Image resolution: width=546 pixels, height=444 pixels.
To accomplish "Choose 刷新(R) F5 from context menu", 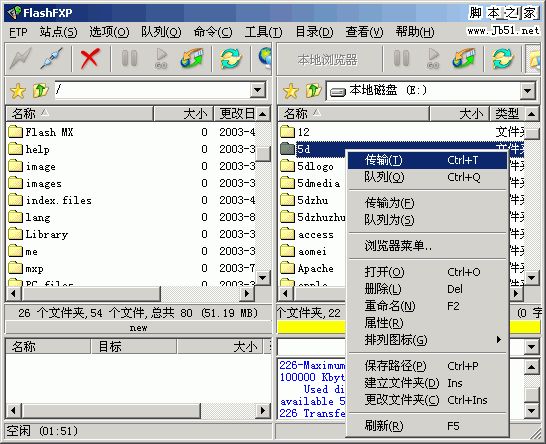I will (x=427, y=426).
